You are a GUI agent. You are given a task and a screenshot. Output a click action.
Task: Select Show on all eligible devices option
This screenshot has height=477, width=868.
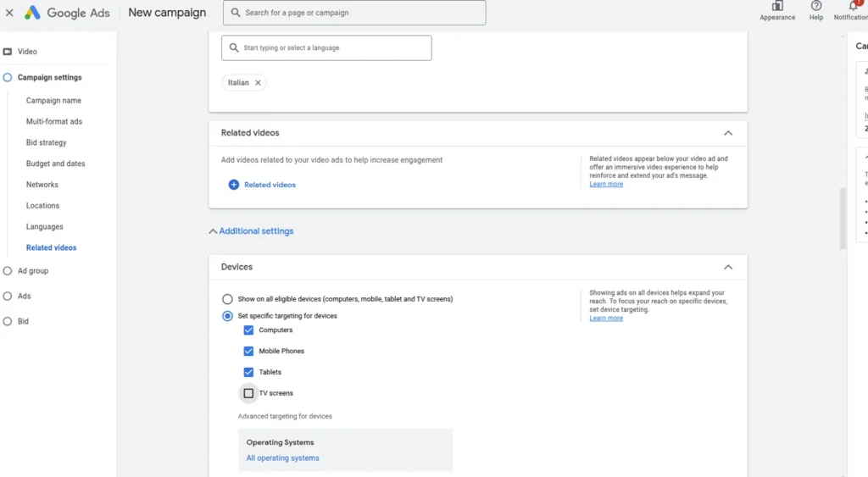point(227,299)
